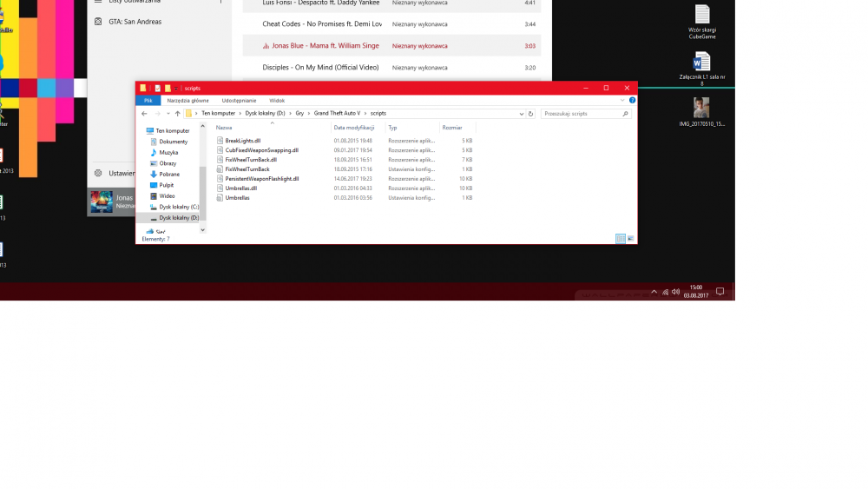Viewport: 868px width, 489px height.
Task: Open quick access toolbar customize dropdown
Action: [x=176, y=88]
